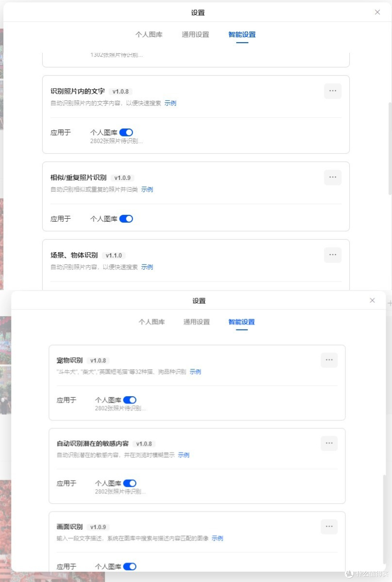Select 智能设置 tab in upper dialog
392x582 pixels.
click(x=242, y=34)
